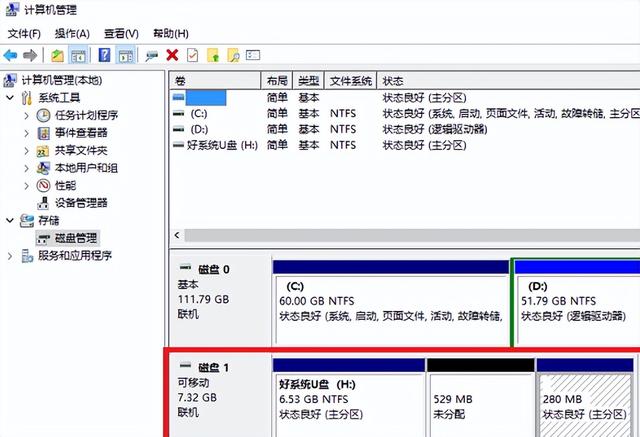The height and width of the screenshot is (437, 640).
Task: Click the red X delete icon
Action: coord(172,55)
